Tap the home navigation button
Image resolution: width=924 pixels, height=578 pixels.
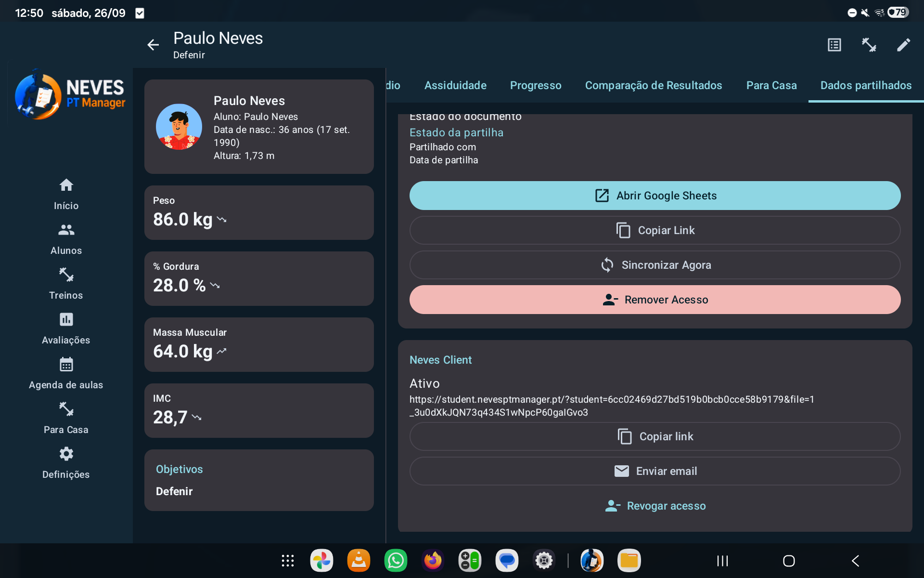(789, 561)
